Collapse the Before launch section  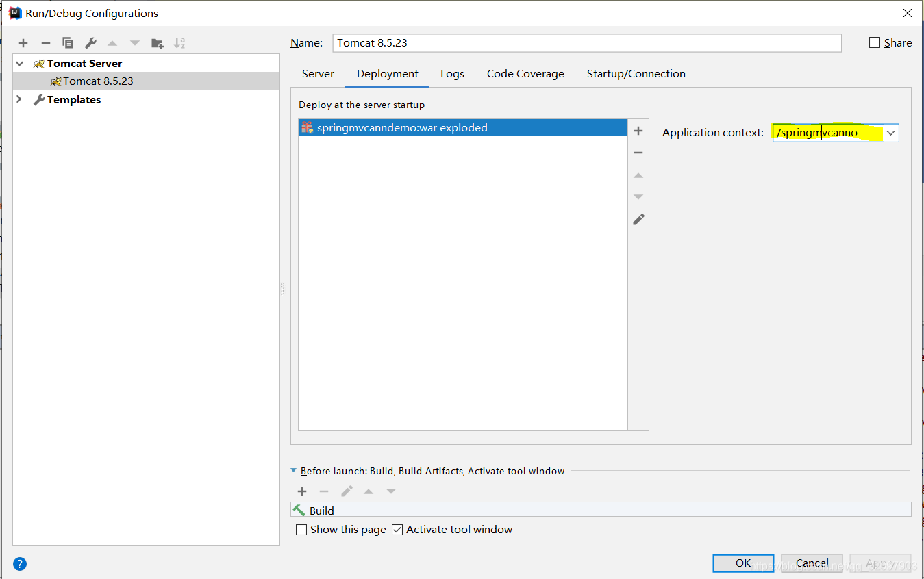(294, 471)
